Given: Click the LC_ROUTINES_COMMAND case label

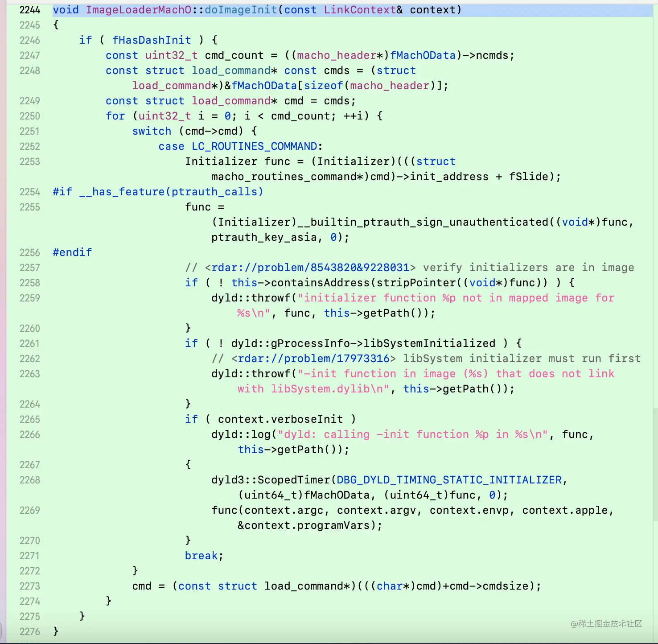Looking at the screenshot, I should 255,146.
